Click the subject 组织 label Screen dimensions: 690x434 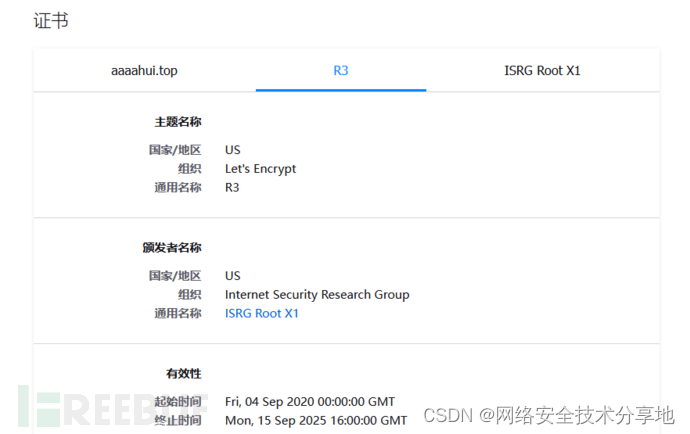pyautogui.click(x=190, y=169)
